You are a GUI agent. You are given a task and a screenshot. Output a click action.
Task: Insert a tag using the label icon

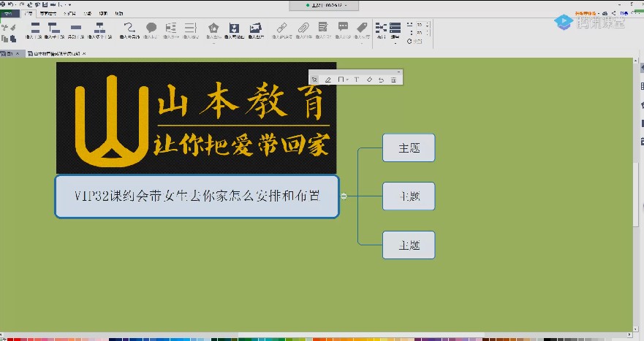pyautogui.click(x=362, y=28)
